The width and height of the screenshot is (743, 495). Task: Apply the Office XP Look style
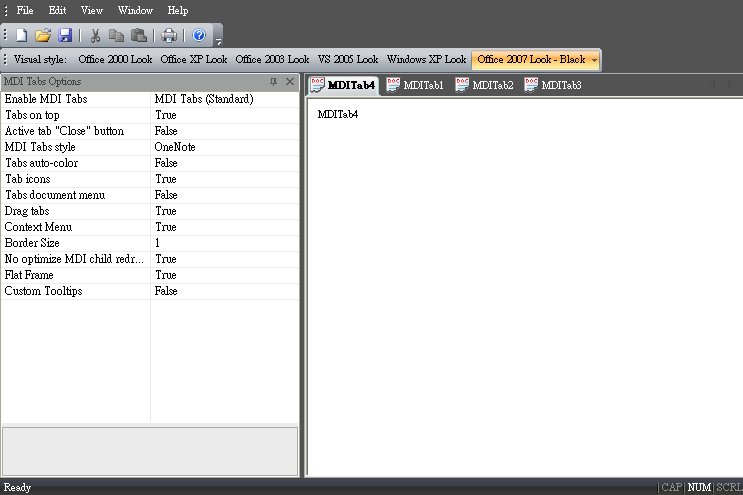pos(194,60)
